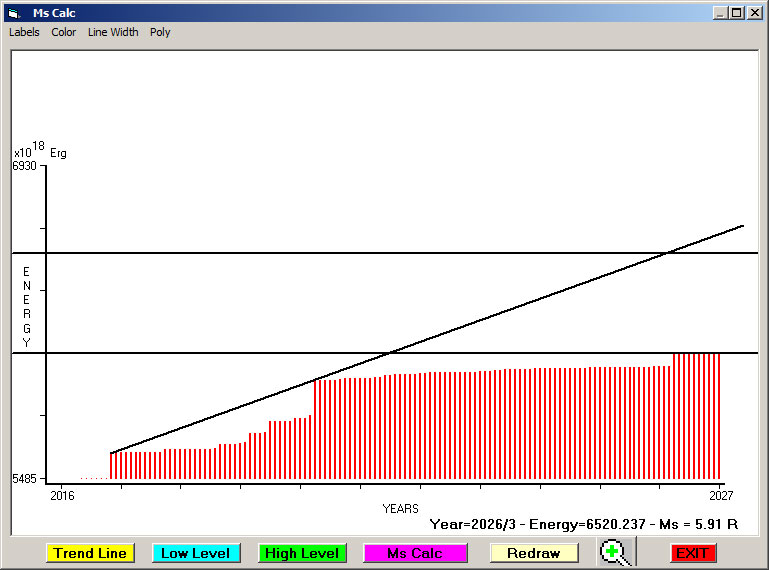Click the Redraw button

(x=533, y=553)
